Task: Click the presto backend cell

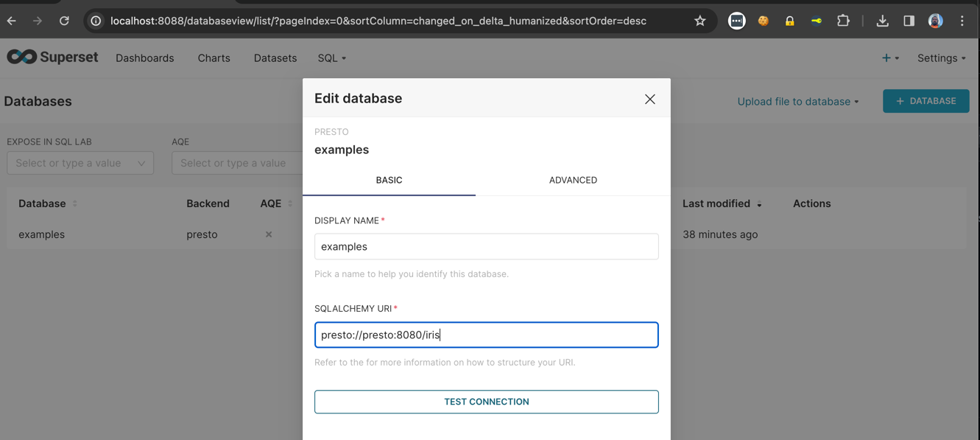Action: tap(202, 234)
